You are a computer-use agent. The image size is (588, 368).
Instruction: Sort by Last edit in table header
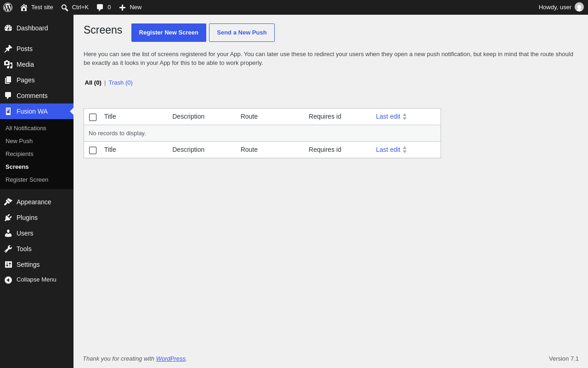point(388,117)
